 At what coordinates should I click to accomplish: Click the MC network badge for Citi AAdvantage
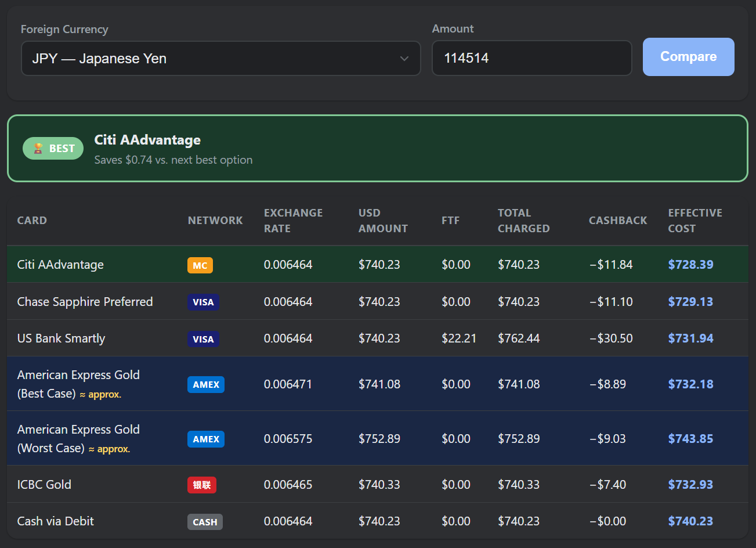point(200,265)
